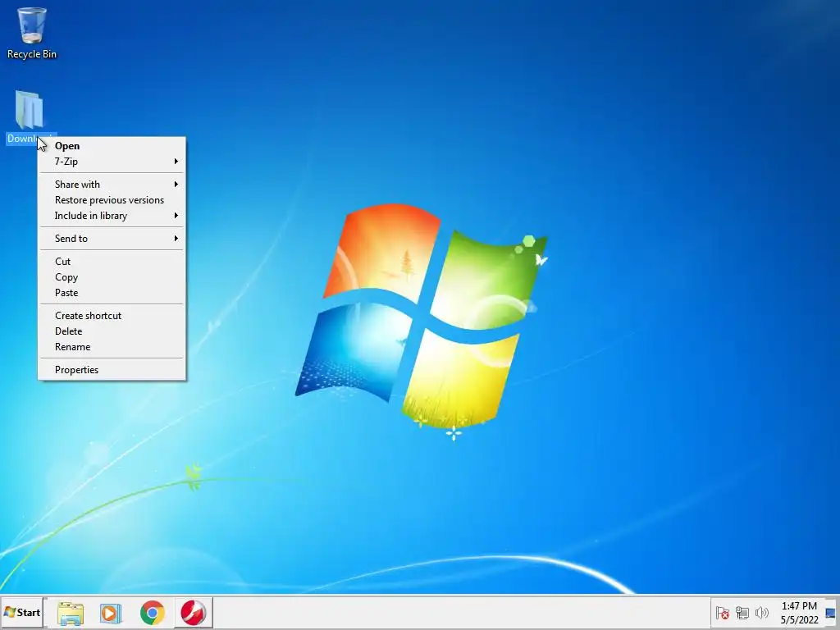840x630 pixels.
Task: Expand the Share with submenu
Action: pyautogui.click(x=112, y=185)
